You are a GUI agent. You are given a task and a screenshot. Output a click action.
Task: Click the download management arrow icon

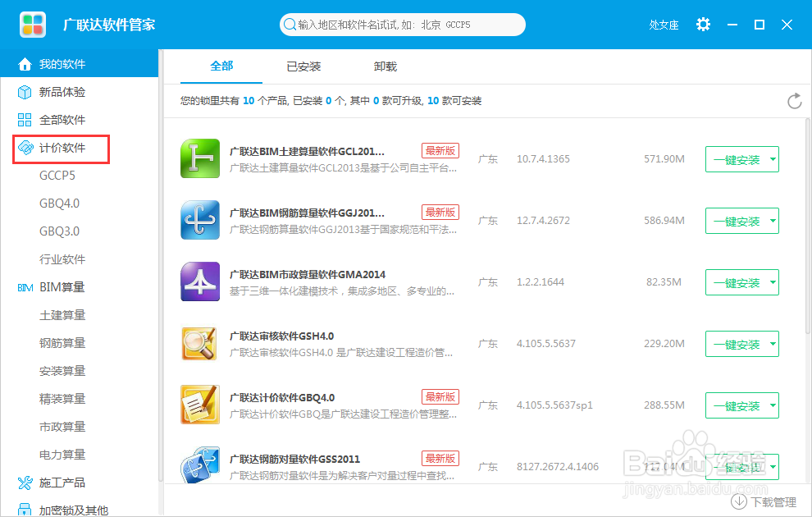pos(738,501)
